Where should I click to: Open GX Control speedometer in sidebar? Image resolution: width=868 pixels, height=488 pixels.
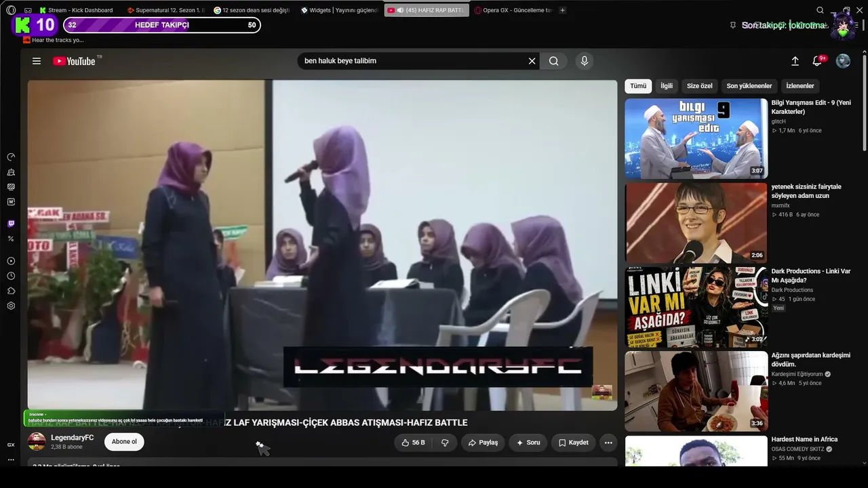point(11,157)
